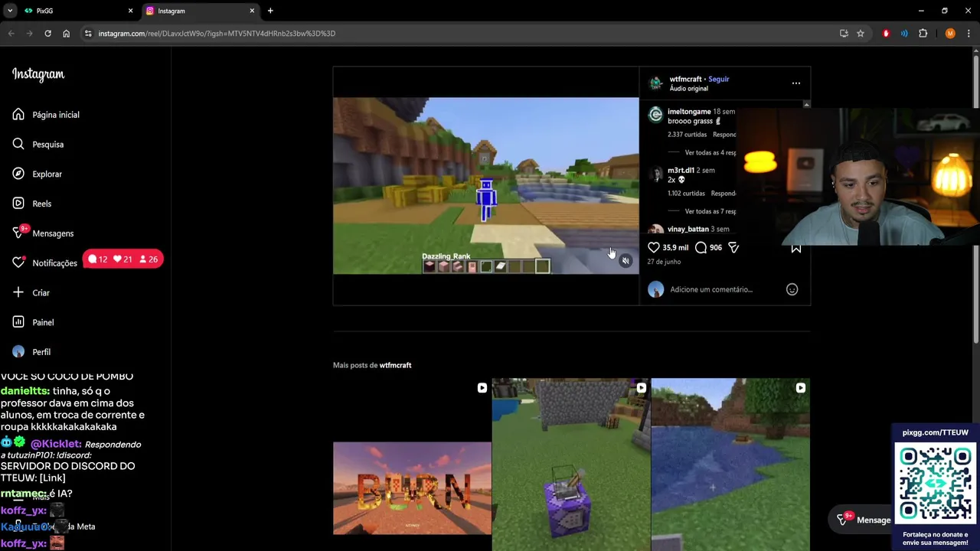
Task: Click the 27 de junho date
Action: pyautogui.click(x=664, y=262)
